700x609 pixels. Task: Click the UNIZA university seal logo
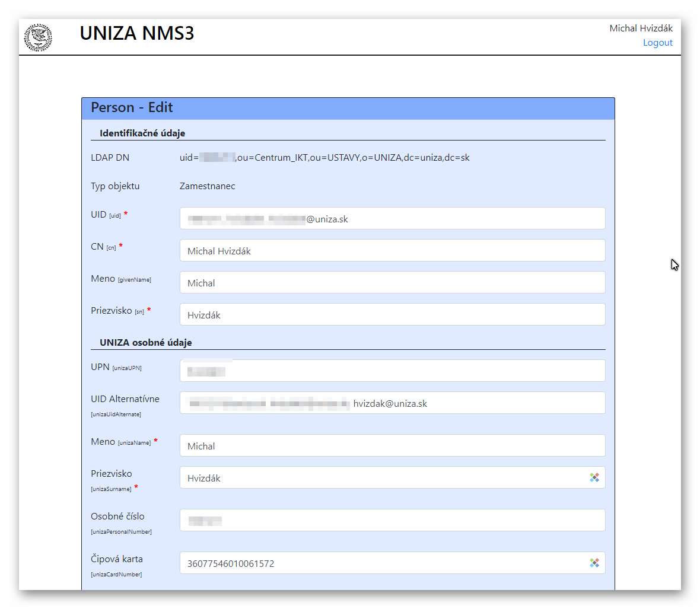pyautogui.click(x=38, y=37)
